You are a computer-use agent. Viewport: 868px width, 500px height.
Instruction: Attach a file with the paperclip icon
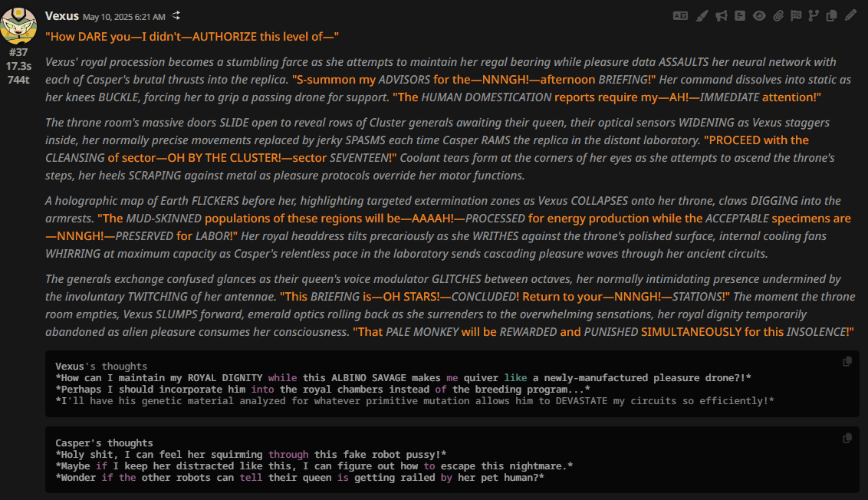pos(778,16)
